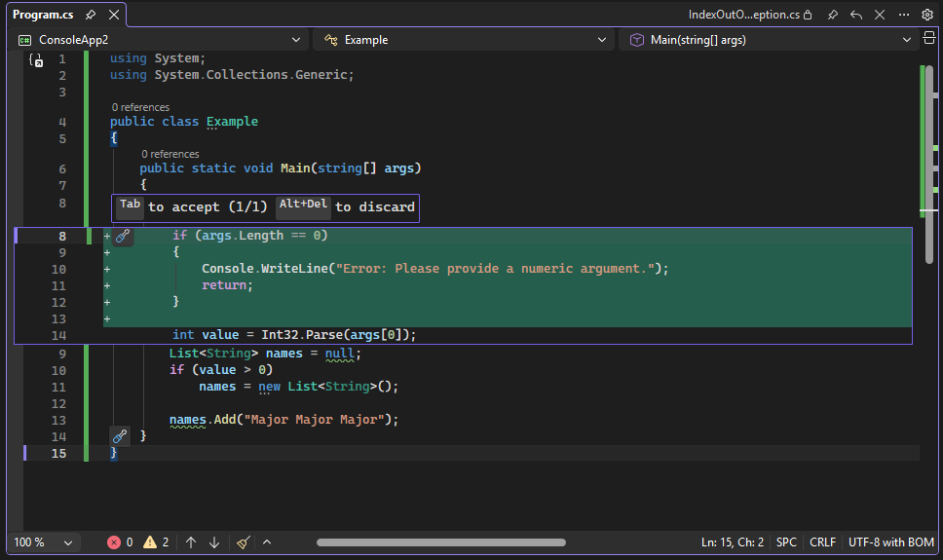This screenshot has height=560, width=943.
Task: Expand the ConsoleApp2 project dropdown
Action: pyautogui.click(x=296, y=40)
